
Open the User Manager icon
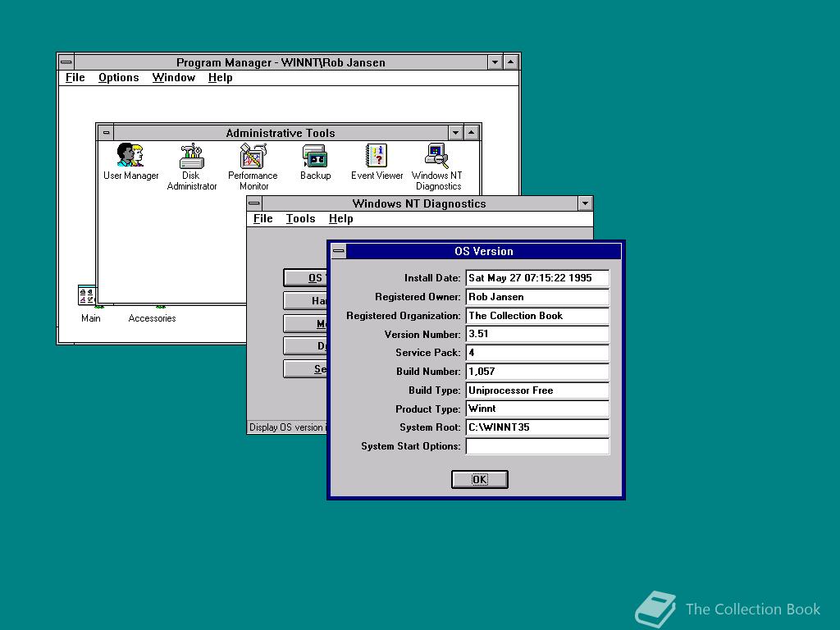click(130, 162)
